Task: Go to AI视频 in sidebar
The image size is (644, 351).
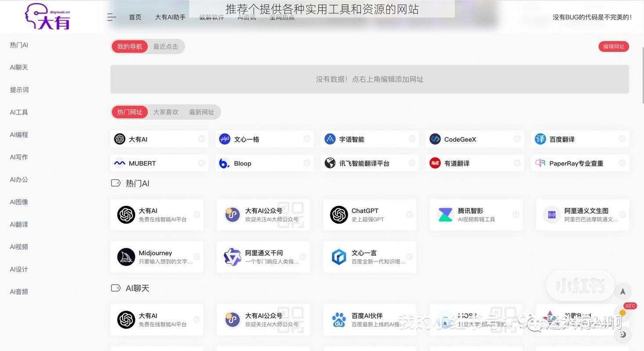Action: click(x=19, y=247)
